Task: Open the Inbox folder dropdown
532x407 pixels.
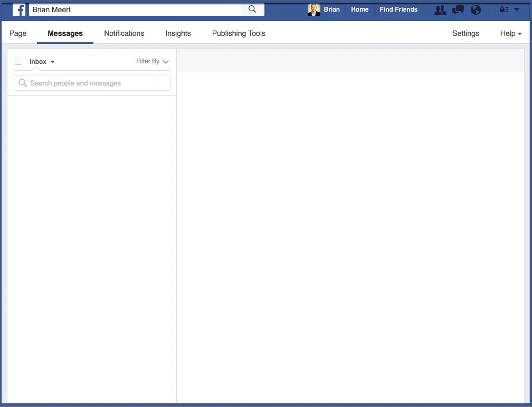Action: click(x=42, y=61)
